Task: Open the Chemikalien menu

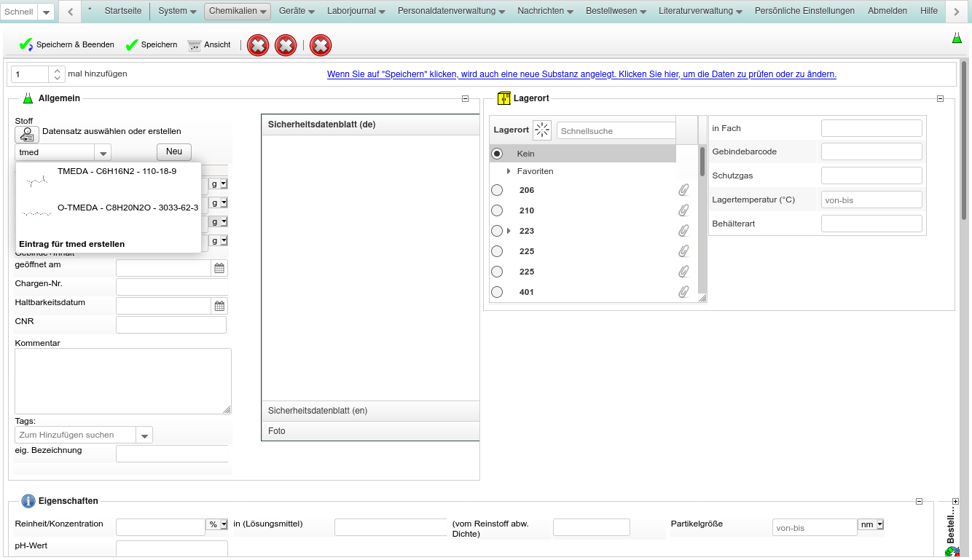Action: pyautogui.click(x=238, y=11)
